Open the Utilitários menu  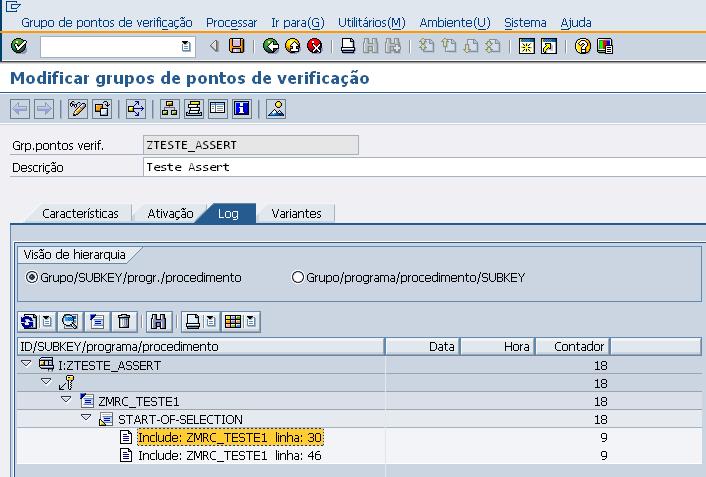click(371, 22)
